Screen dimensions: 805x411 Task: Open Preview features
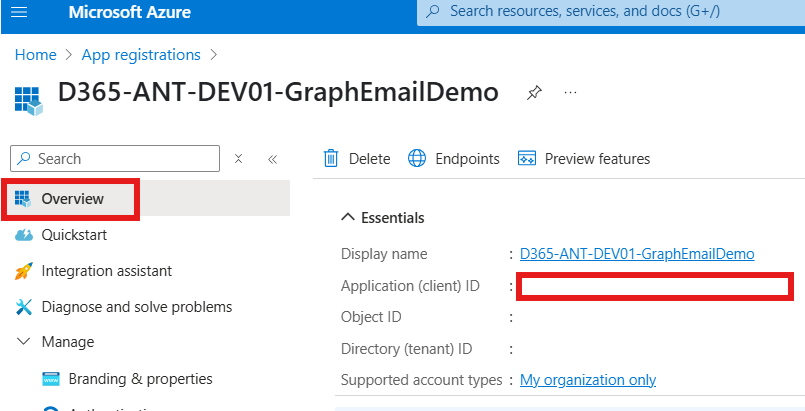(584, 159)
